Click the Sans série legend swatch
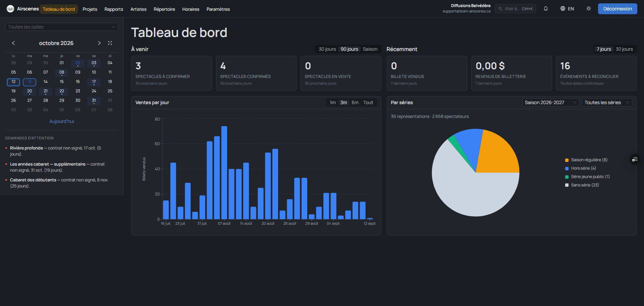 567,185
